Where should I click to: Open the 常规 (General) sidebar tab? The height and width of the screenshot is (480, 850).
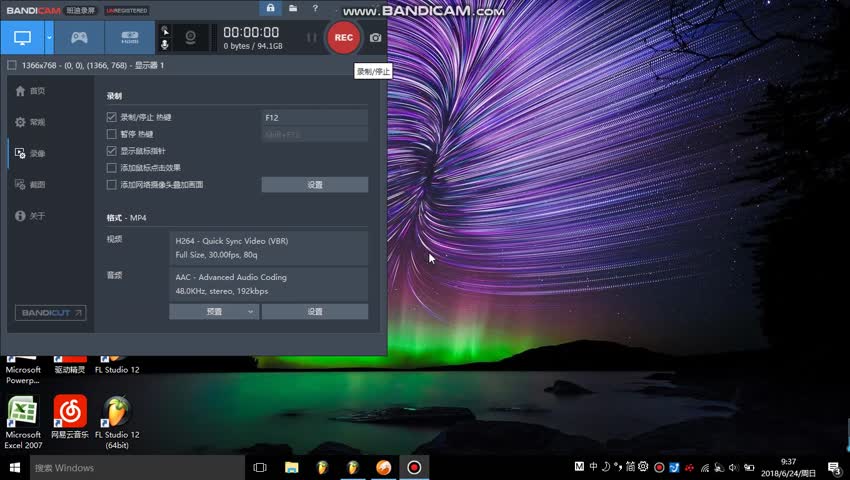(30, 122)
